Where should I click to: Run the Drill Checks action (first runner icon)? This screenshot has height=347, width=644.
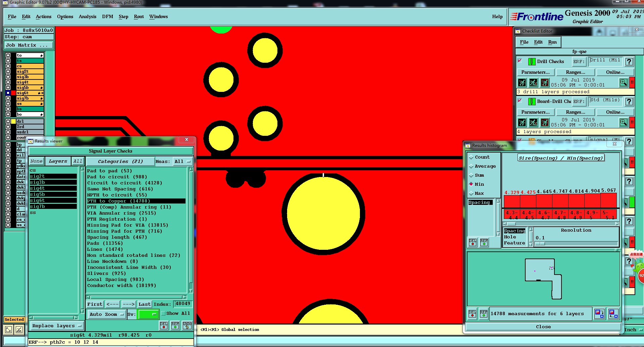click(522, 82)
